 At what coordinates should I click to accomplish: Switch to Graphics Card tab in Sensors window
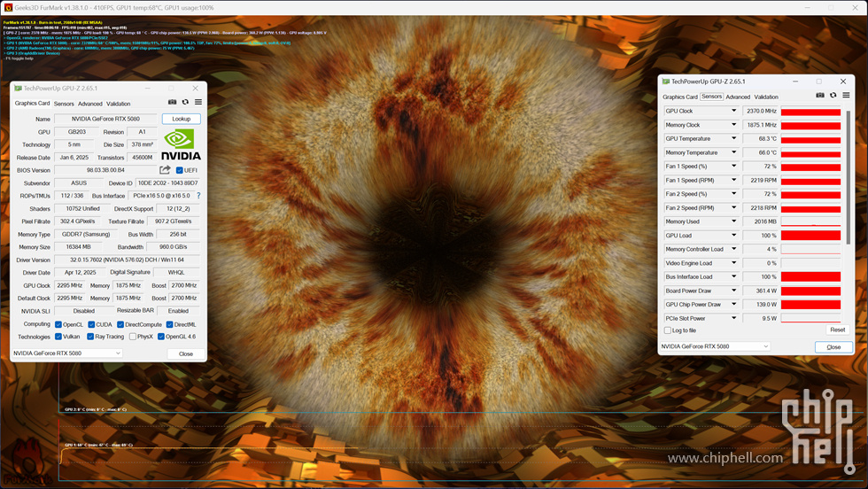coord(680,97)
